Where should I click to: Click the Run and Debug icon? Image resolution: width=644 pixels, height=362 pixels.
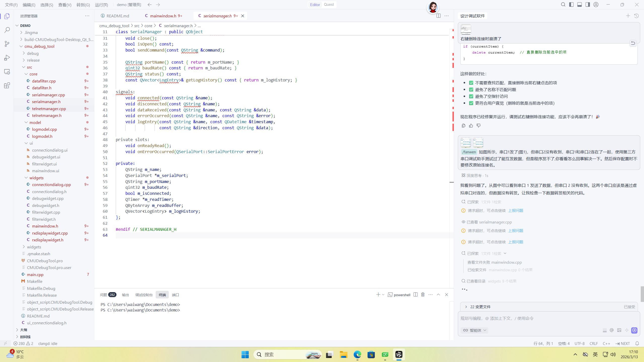click(x=7, y=58)
